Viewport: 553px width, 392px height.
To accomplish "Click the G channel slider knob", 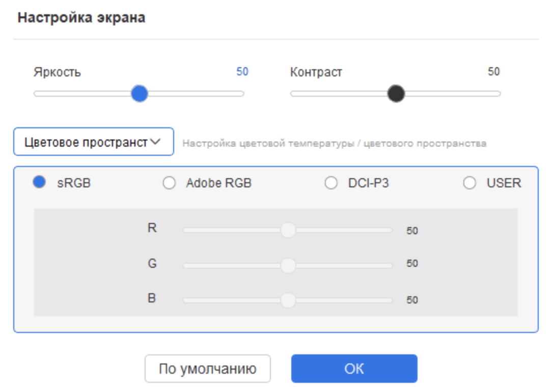I will [x=288, y=265].
